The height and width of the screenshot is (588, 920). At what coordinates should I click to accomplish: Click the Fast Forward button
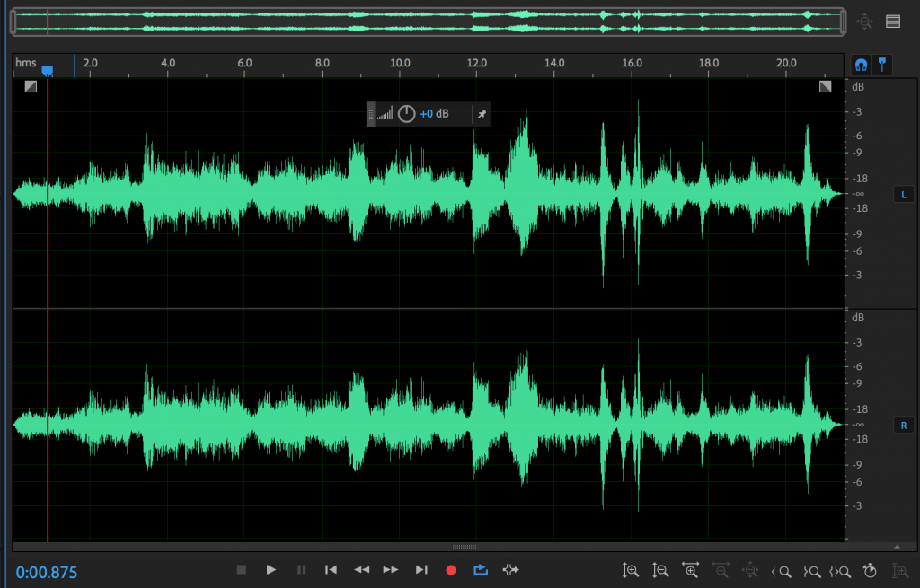click(391, 570)
